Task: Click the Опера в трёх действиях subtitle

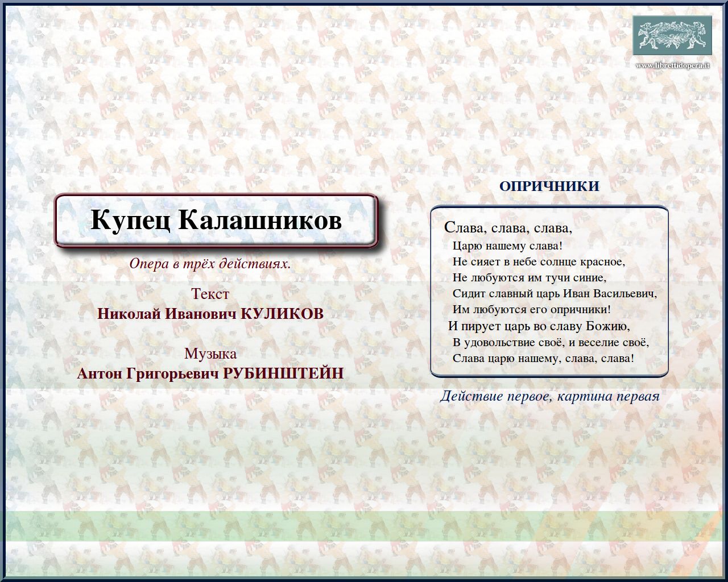Action: 210,264
